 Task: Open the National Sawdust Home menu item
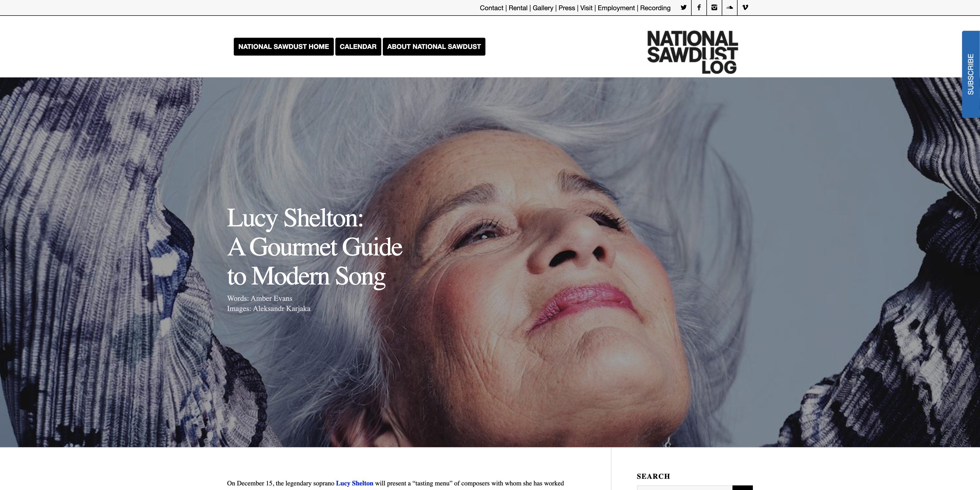click(x=284, y=46)
